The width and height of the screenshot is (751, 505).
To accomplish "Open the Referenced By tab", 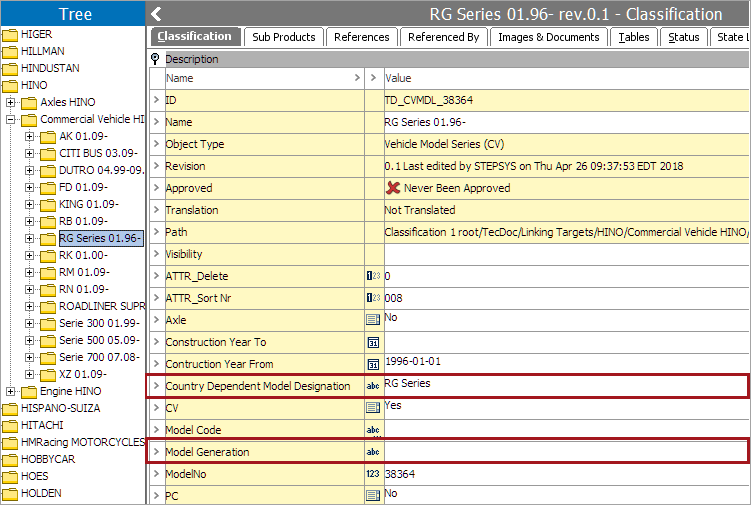I will coord(443,37).
